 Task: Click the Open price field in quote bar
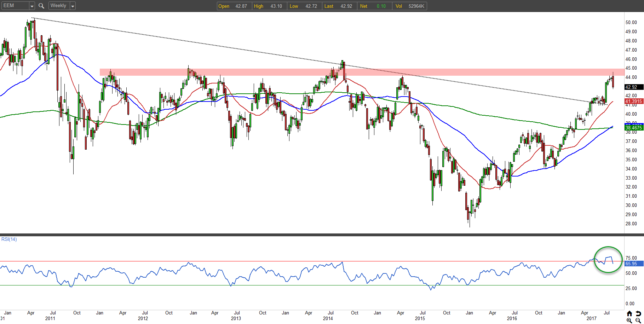[234, 6]
